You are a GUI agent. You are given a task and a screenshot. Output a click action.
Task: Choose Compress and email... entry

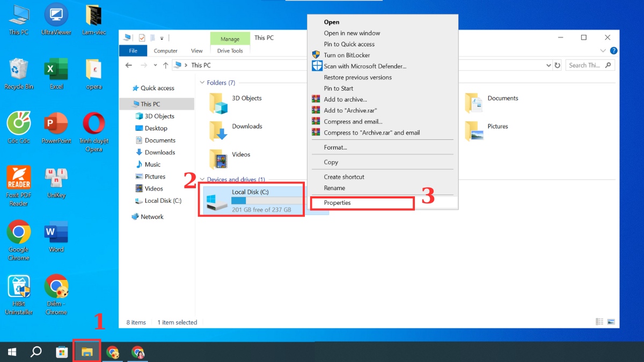[x=383, y=122]
